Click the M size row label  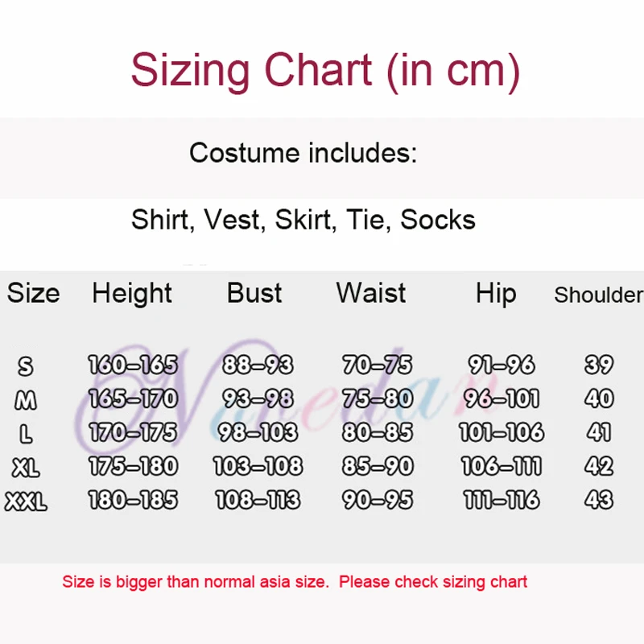26,400
